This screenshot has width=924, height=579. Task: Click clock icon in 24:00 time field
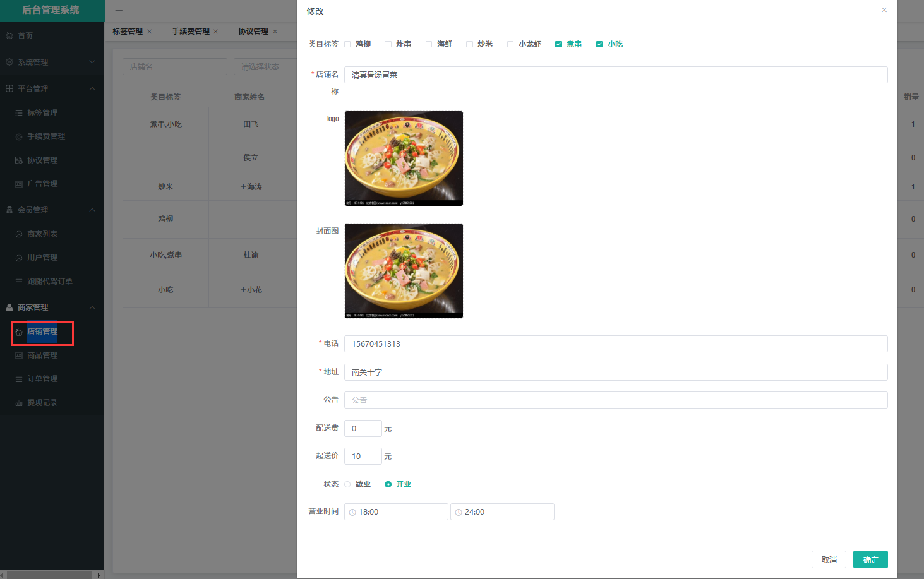pyautogui.click(x=459, y=512)
